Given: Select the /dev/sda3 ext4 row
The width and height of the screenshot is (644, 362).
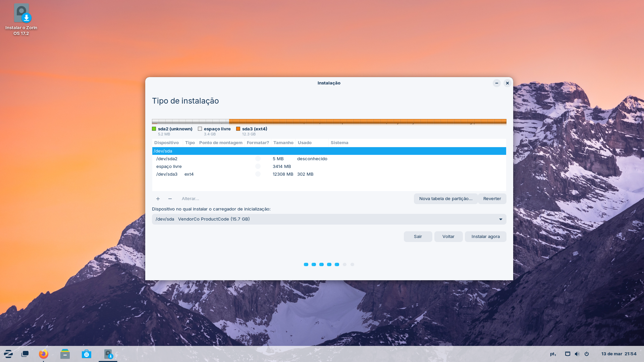Looking at the screenshot, I should coord(329,174).
